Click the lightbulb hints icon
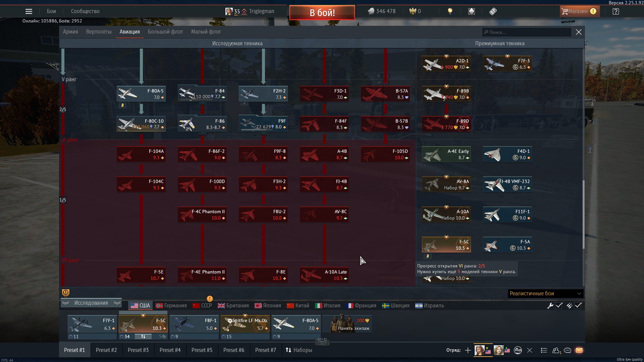 pos(450,11)
